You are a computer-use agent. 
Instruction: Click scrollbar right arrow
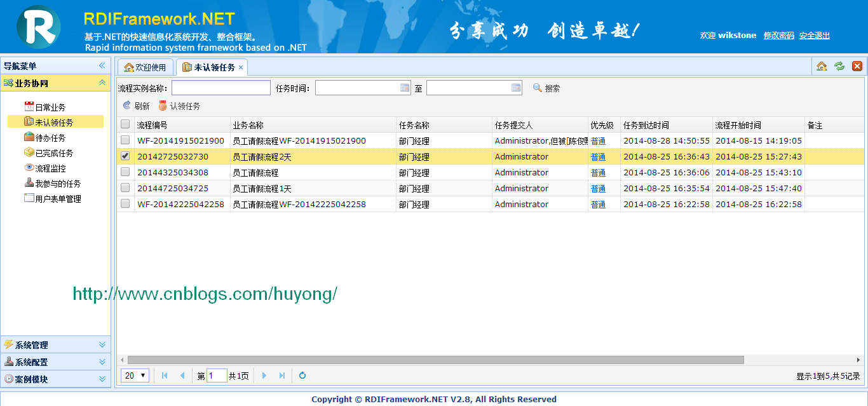(858, 360)
